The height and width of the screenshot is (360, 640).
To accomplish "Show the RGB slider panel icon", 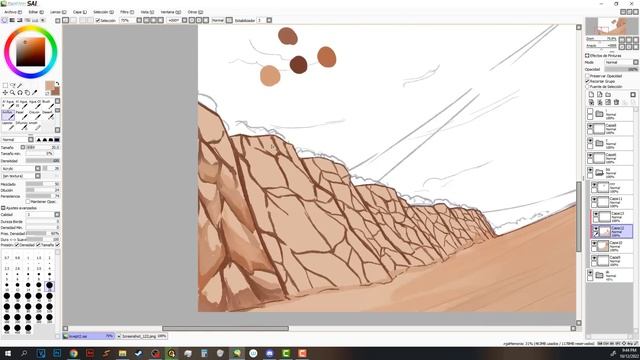I will (x=12, y=20).
